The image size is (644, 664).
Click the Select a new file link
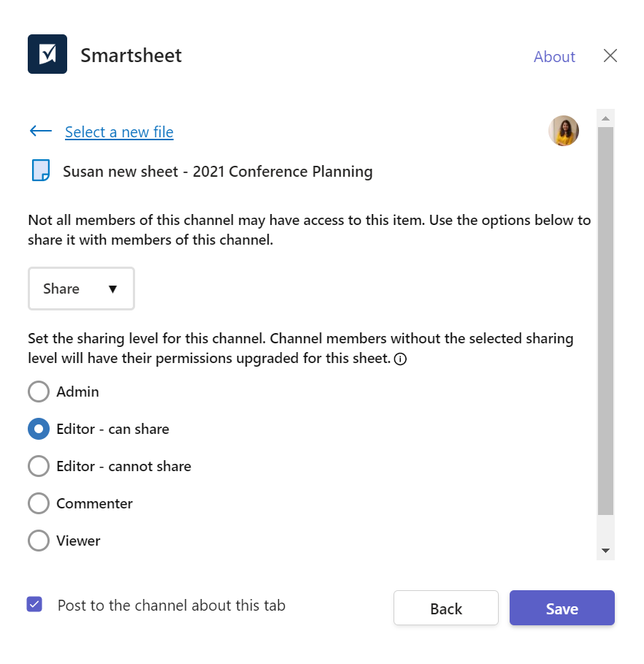119,131
